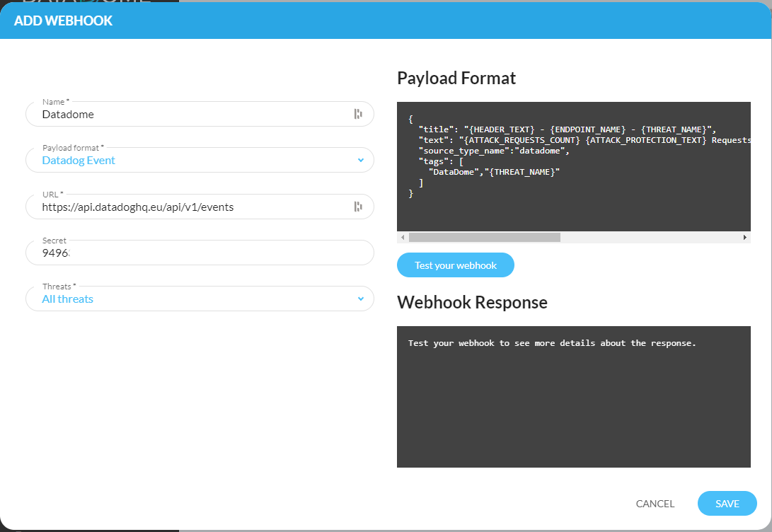The width and height of the screenshot is (772, 532).
Task: Click the payload scrollbar left arrow
Action: click(x=403, y=237)
